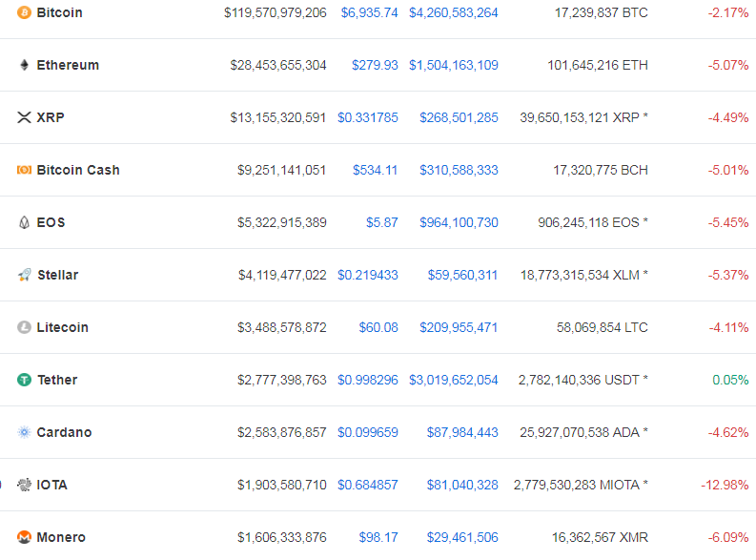Click the Stellar rocket icon

point(25,275)
